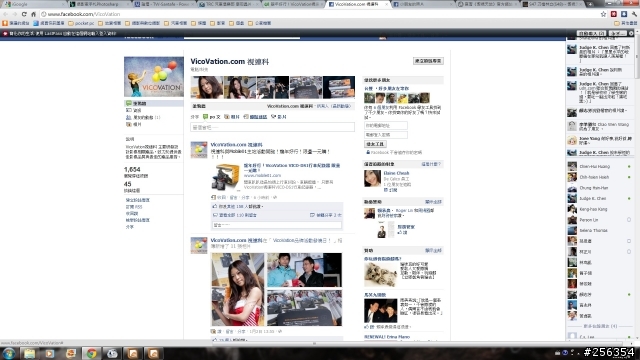The image size is (640, 360).
Task: Open the www.mobile01.com link
Action: [x=262, y=176]
